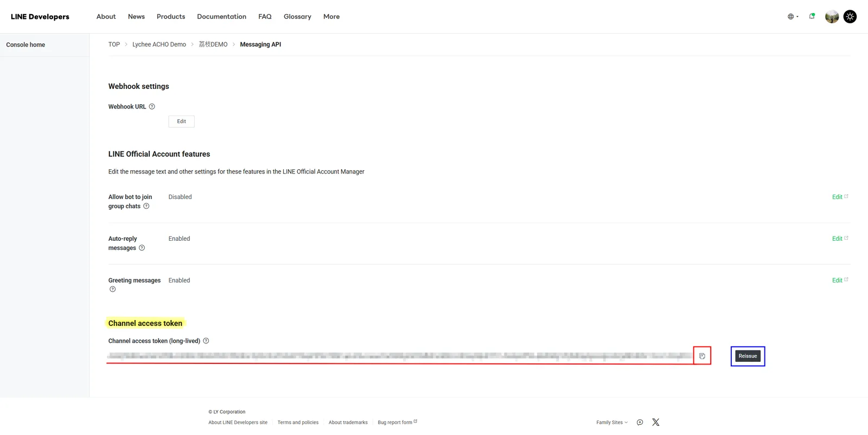Open the notifications bell
The height and width of the screenshot is (435, 868).
pyautogui.click(x=812, y=16)
